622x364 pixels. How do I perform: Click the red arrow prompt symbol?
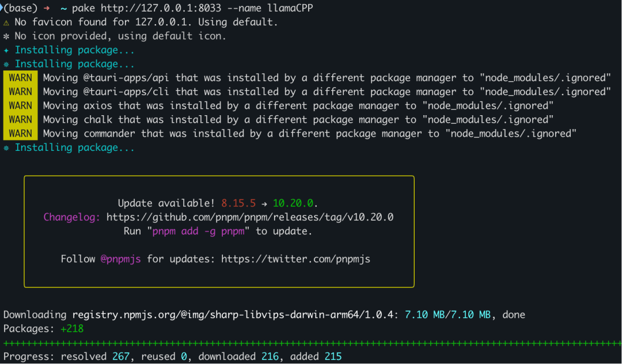47,8
